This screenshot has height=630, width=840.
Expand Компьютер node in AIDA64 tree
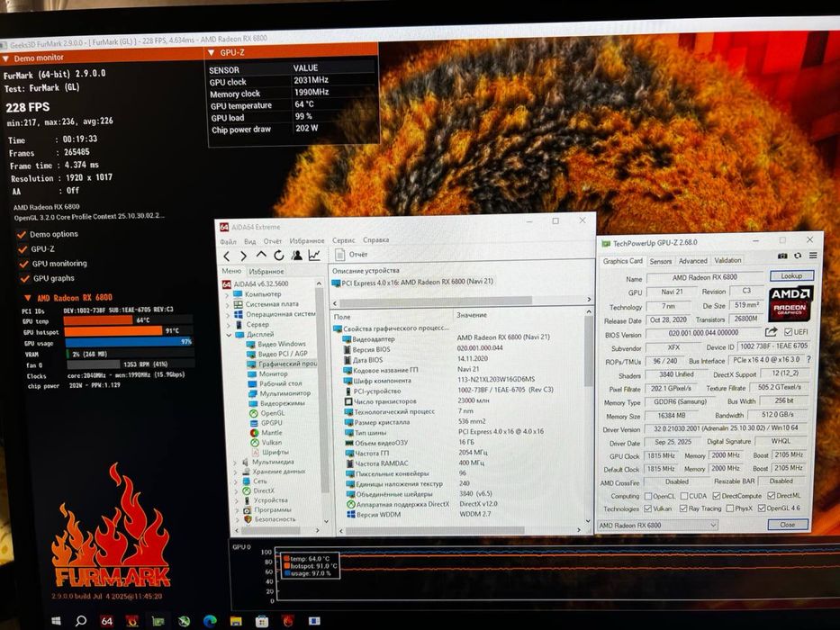[227, 294]
